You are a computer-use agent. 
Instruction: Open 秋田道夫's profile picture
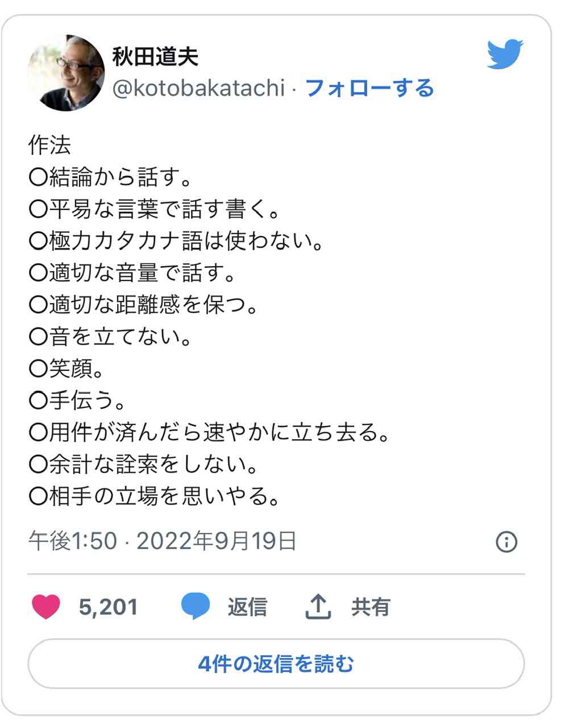point(66,73)
